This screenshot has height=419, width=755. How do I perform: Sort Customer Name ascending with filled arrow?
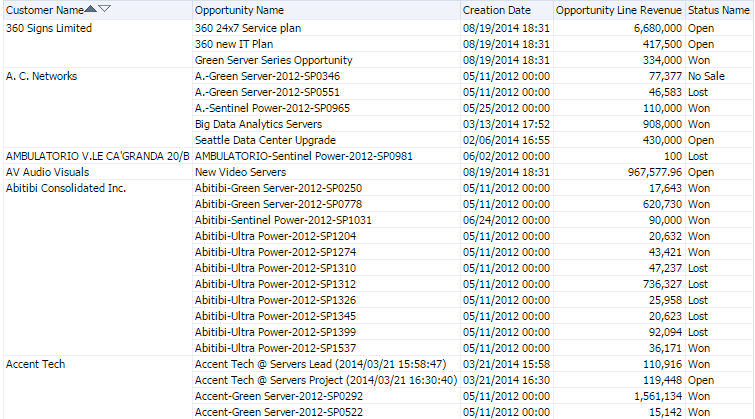[91, 9]
